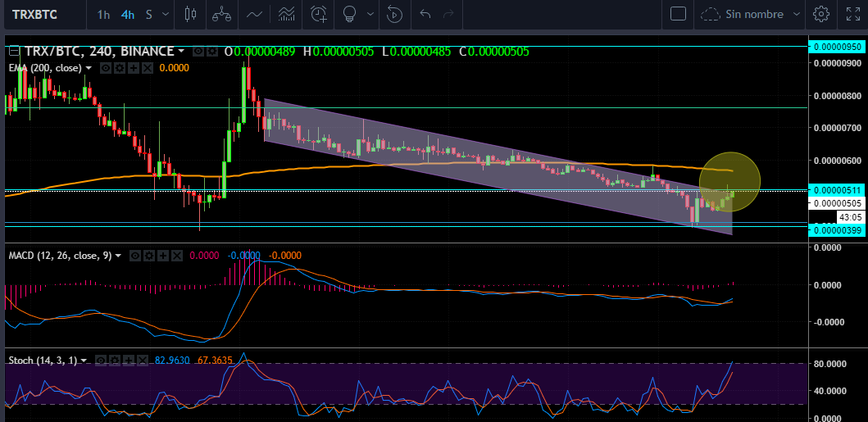868x422 pixels.
Task: Open candlestick chart style selector
Action: point(191,14)
